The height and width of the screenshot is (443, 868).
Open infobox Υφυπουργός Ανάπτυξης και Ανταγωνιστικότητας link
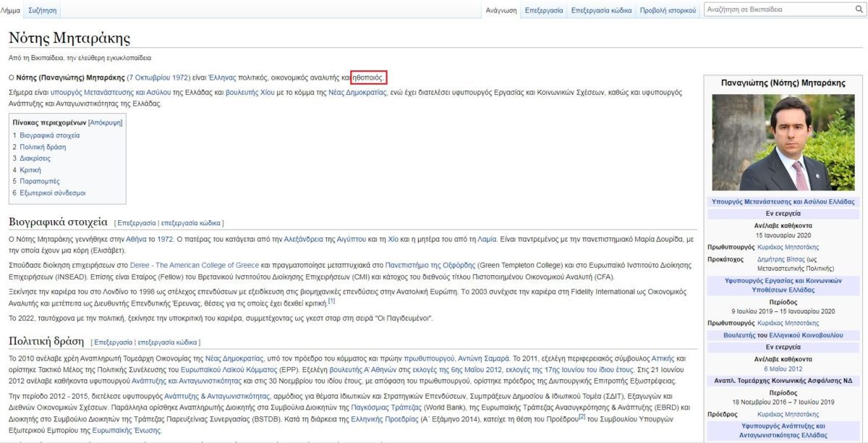(x=783, y=431)
